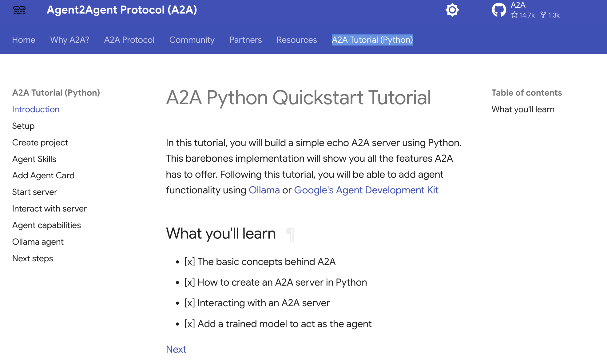Navigate to Add Agent Card section

43,175
